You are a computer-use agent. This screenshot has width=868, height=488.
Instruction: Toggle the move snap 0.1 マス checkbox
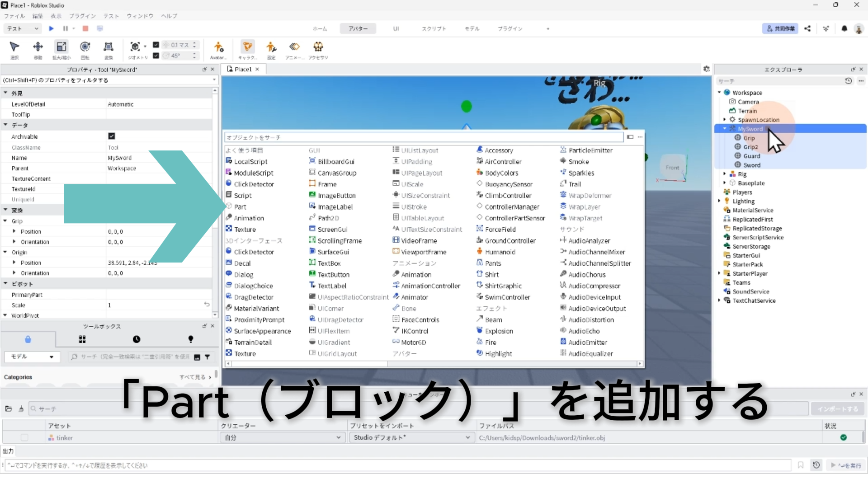pos(156,45)
